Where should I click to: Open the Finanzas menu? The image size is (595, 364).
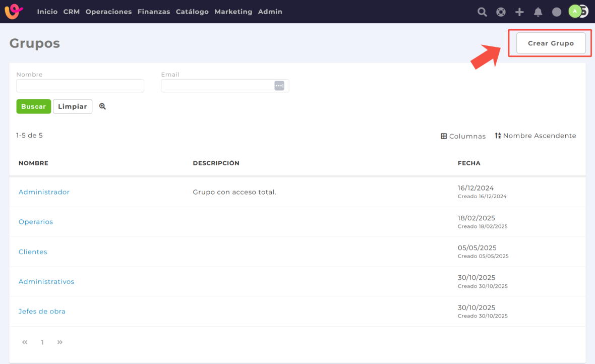(154, 12)
